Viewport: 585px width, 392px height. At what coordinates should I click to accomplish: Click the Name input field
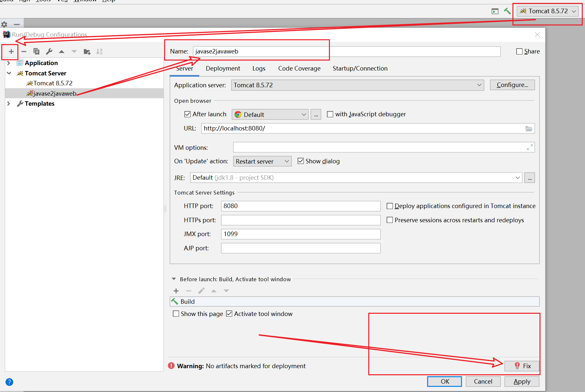tap(347, 52)
